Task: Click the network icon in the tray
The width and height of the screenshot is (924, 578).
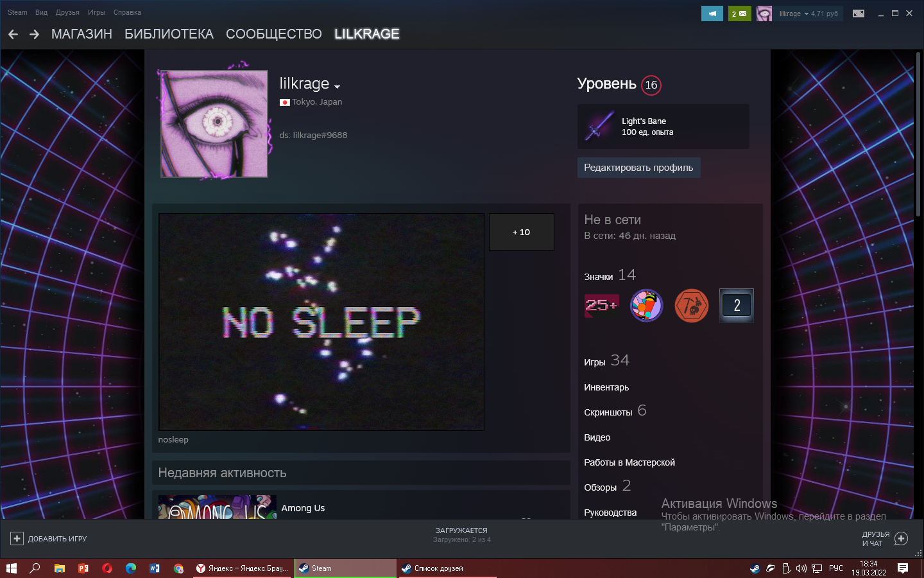Action: pos(817,568)
